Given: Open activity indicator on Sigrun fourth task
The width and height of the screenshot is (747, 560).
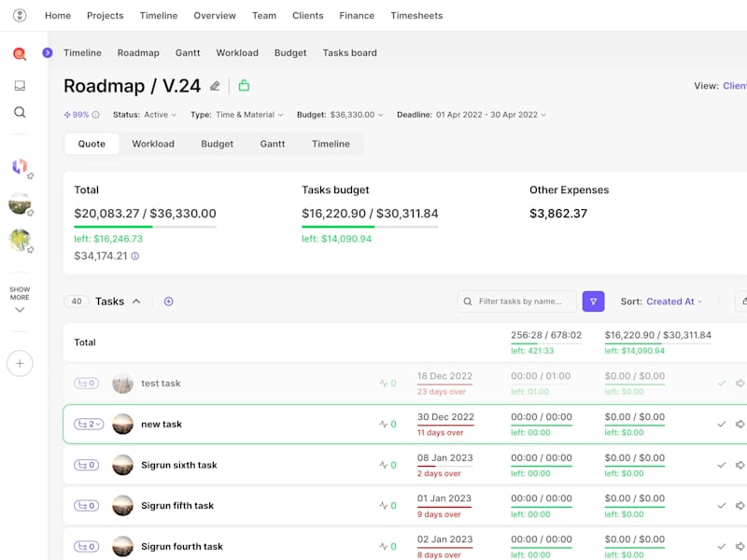Looking at the screenshot, I should pos(388,547).
